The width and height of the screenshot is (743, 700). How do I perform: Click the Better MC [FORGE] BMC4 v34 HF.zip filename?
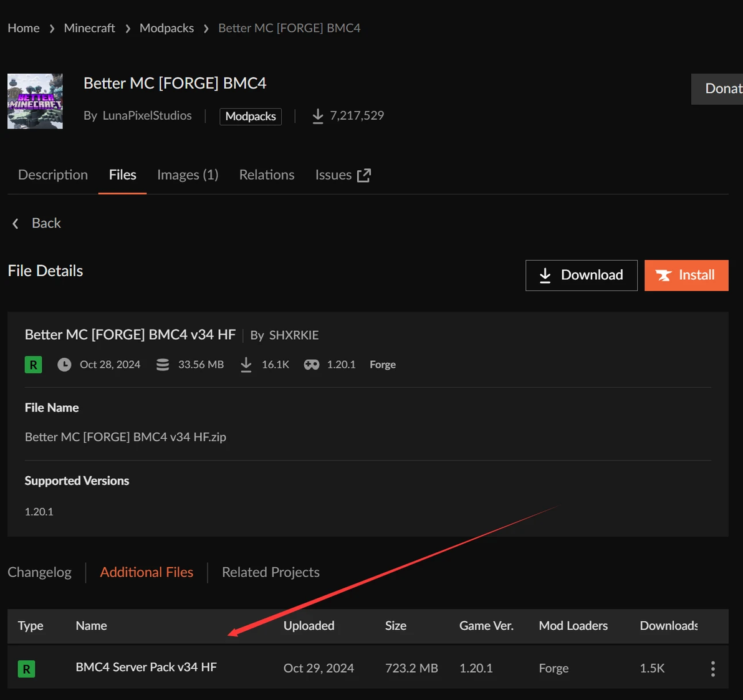[125, 437]
